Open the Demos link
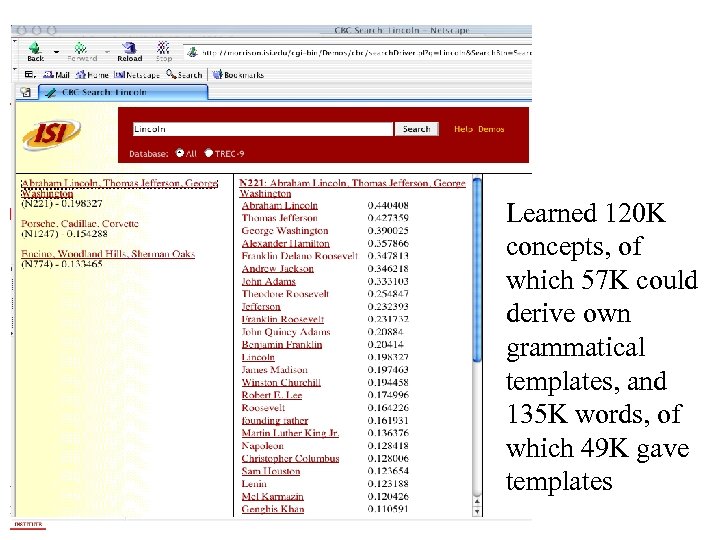Screen dimensions: 720x540 pyautogui.click(x=491, y=129)
